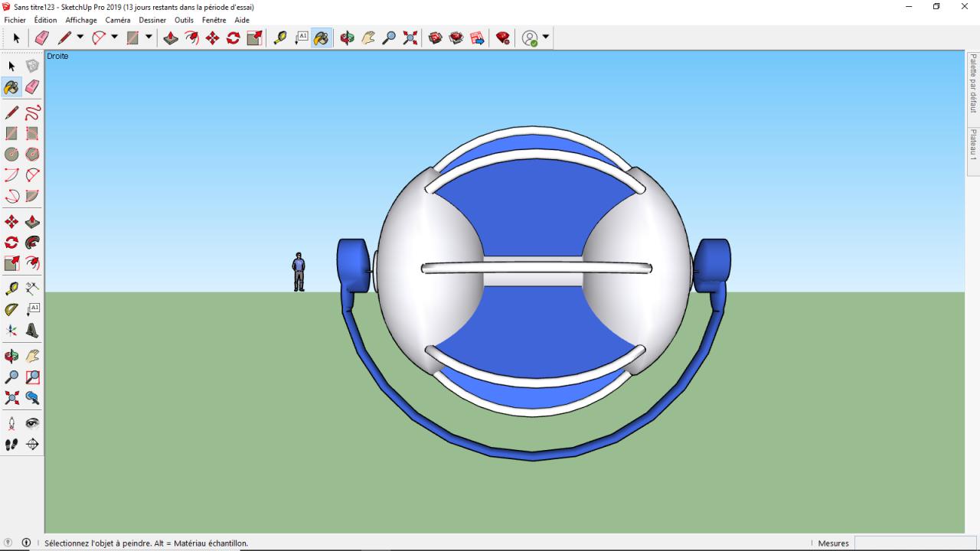Expand the Arc tool dropdown arrow

click(x=114, y=37)
